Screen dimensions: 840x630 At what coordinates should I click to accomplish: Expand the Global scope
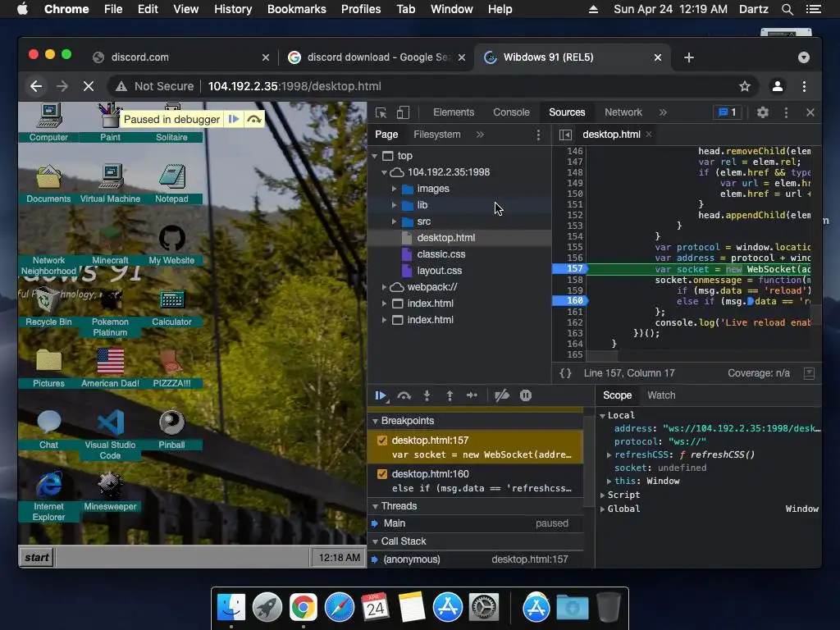click(x=603, y=509)
